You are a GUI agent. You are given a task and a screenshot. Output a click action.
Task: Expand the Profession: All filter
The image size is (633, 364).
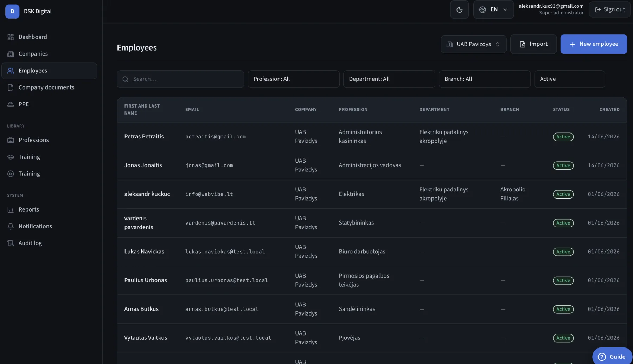pyautogui.click(x=293, y=79)
